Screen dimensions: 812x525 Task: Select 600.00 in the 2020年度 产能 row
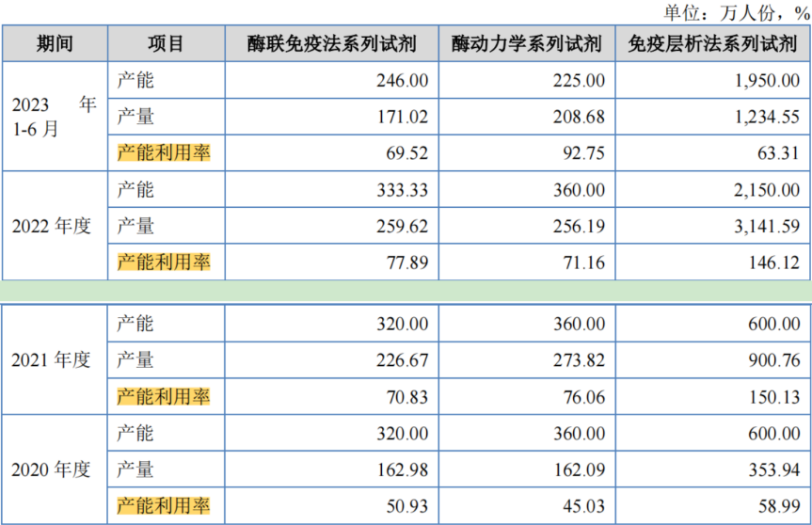coord(774,434)
